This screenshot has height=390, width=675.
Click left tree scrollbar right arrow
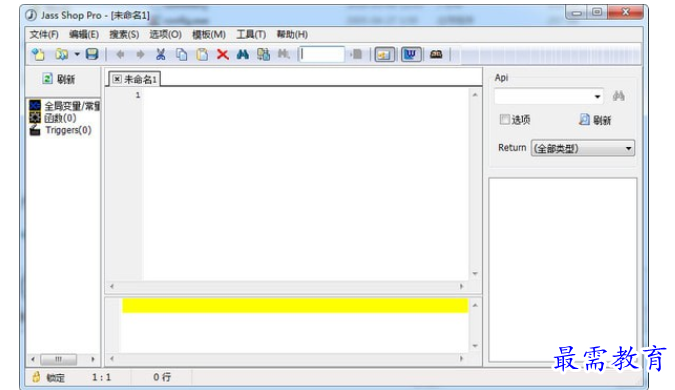(93, 359)
